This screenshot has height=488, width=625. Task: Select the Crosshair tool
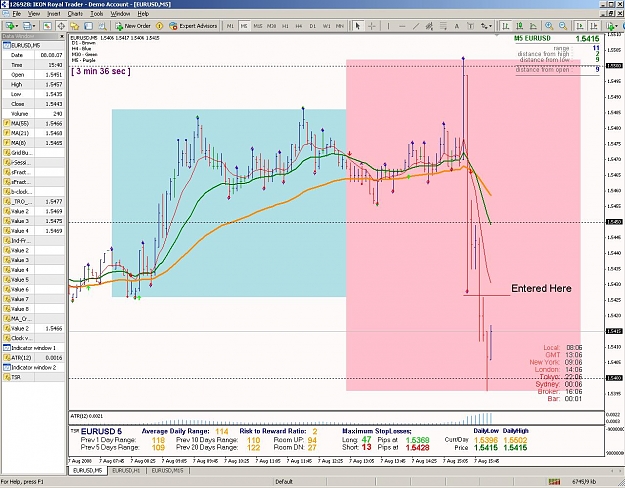tap(371, 26)
